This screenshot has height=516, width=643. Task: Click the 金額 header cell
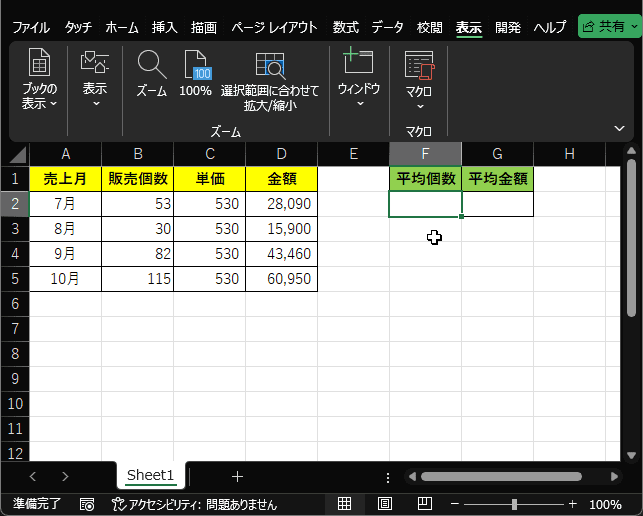[x=282, y=179]
